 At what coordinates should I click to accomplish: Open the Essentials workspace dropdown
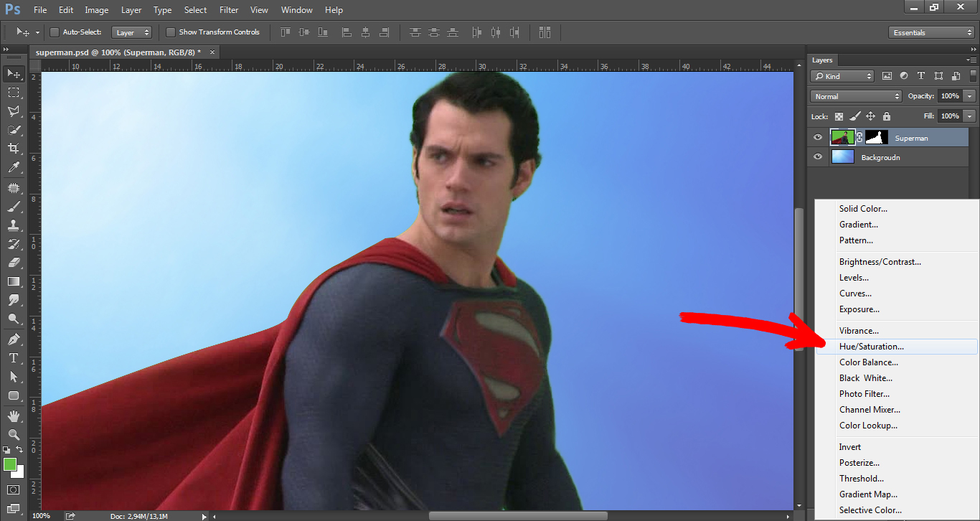(x=930, y=32)
